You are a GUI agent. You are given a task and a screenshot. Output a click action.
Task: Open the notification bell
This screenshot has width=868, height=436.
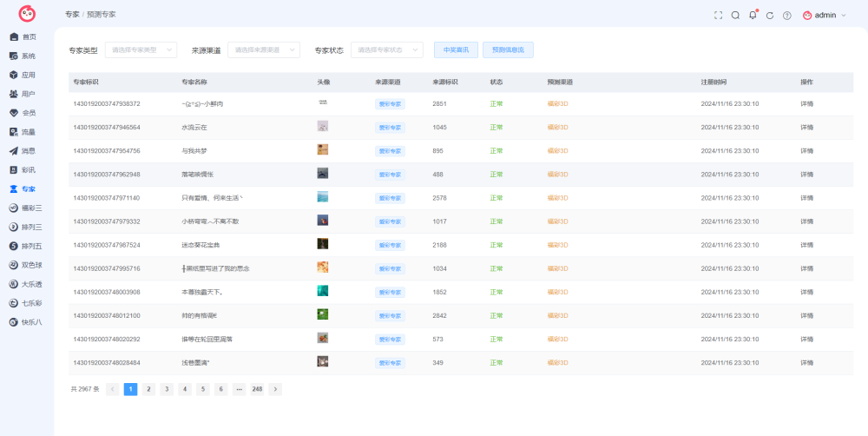pos(753,15)
